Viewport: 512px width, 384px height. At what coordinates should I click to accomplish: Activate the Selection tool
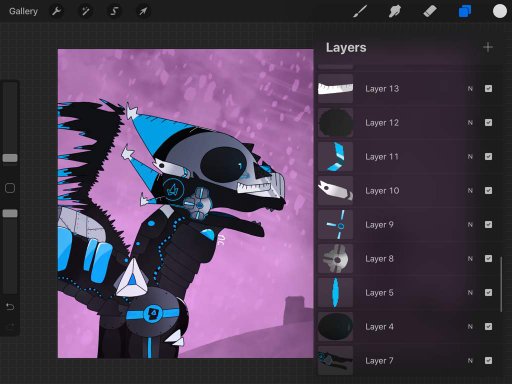pos(114,11)
